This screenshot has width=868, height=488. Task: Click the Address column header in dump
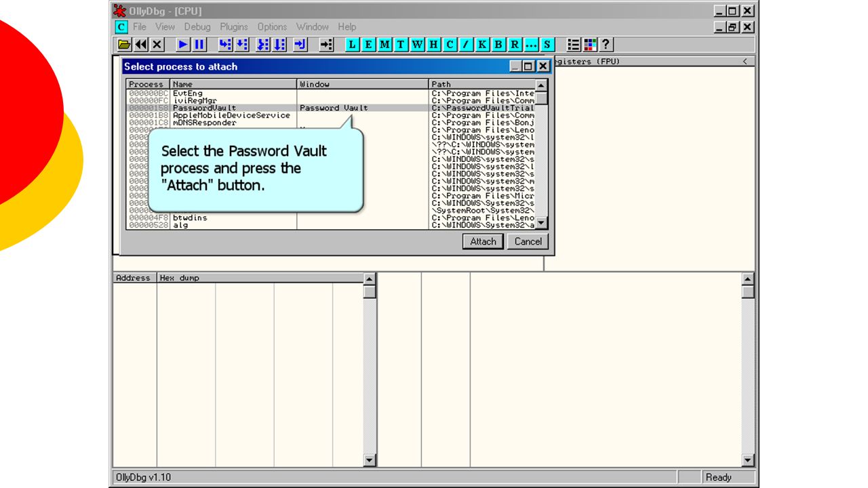point(134,278)
